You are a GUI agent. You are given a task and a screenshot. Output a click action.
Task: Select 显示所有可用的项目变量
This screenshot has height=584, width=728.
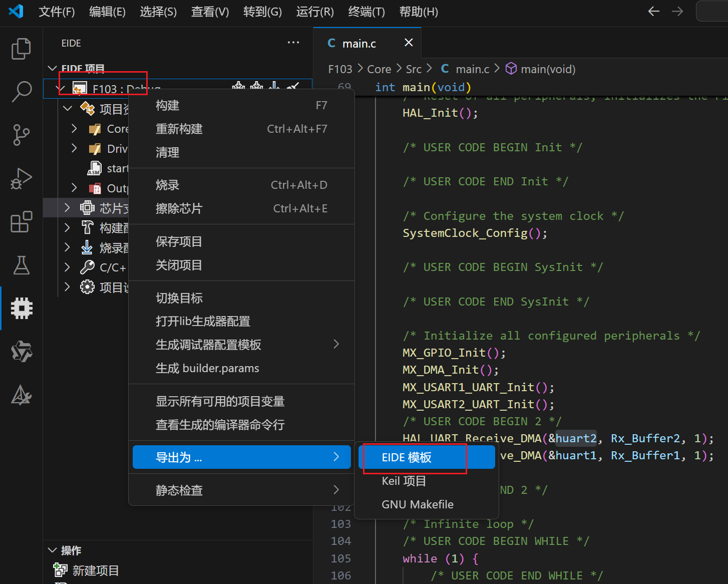pyautogui.click(x=241, y=401)
